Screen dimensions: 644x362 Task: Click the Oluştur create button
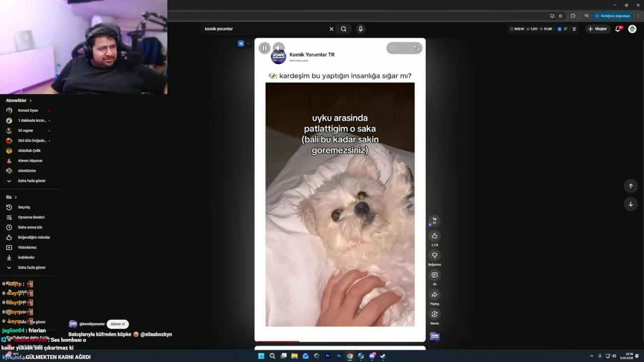coord(598,29)
